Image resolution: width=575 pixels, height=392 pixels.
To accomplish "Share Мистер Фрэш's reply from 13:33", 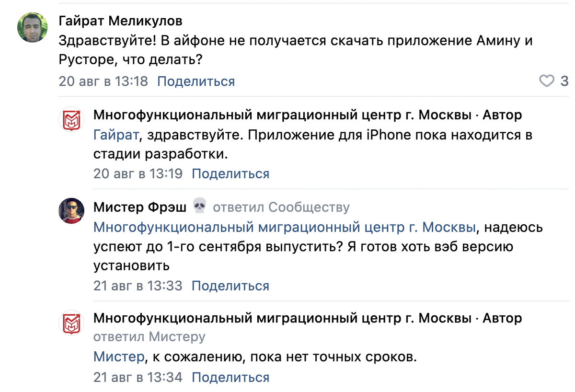I will [230, 286].
